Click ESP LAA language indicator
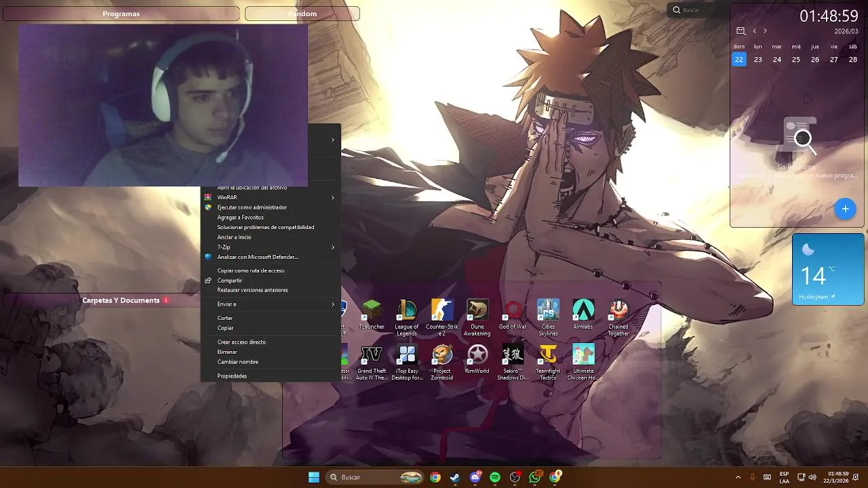 (784, 477)
